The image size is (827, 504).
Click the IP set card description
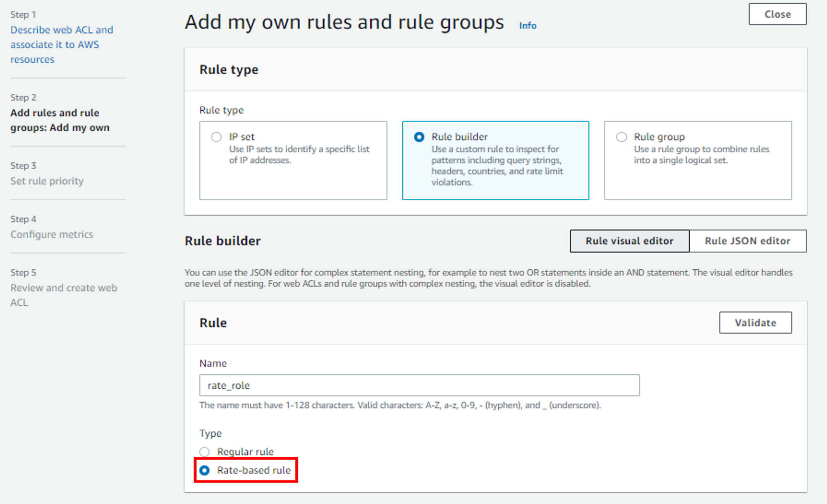(299, 155)
